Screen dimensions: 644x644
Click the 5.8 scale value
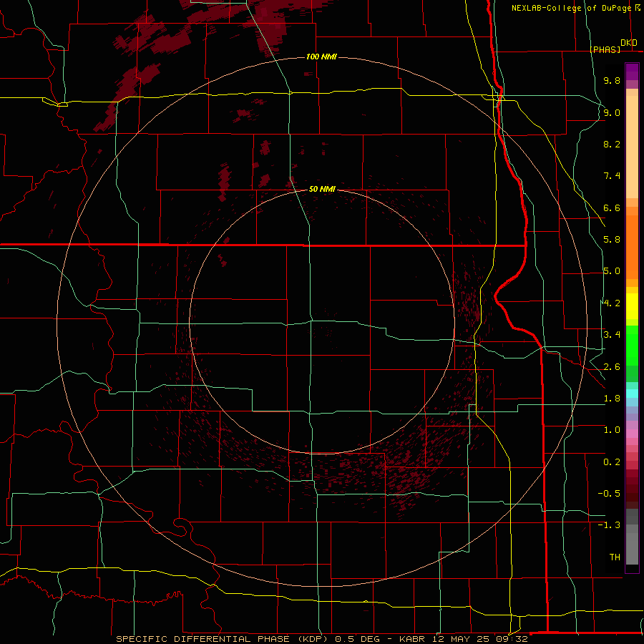(612, 240)
